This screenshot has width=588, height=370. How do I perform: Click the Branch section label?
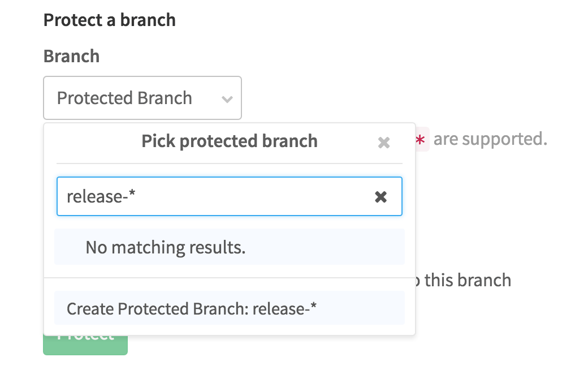71,55
